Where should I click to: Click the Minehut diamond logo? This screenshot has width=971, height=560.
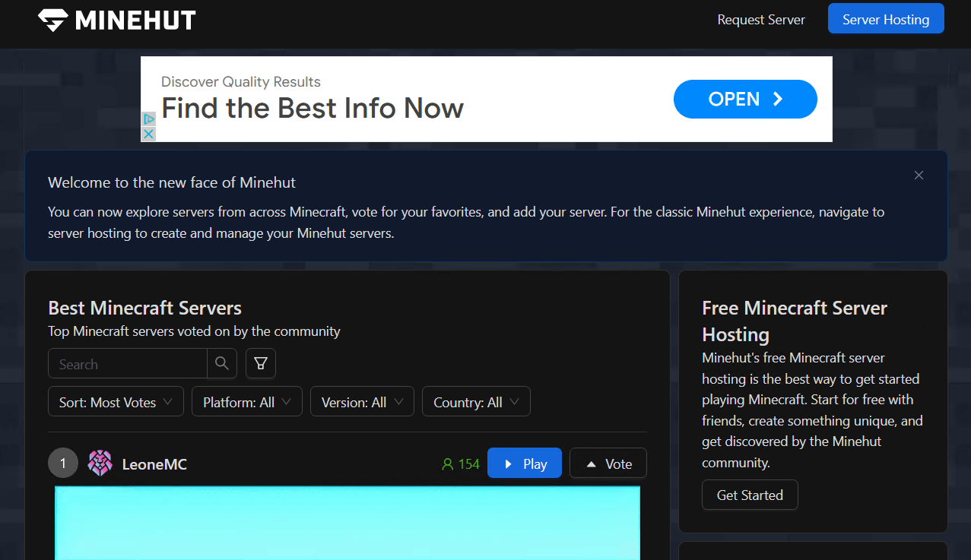click(52, 20)
